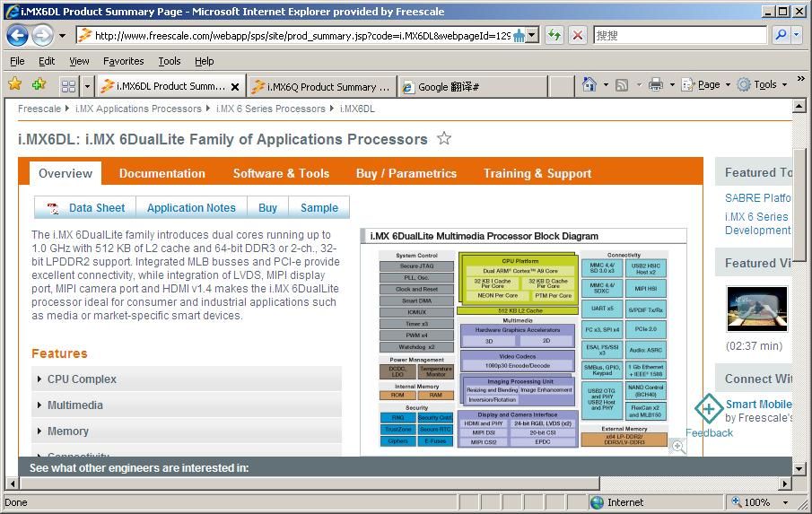Image resolution: width=812 pixels, height=514 pixels.
Task: Play the featured video thumbnail
Action: click(x=757, y=309)
